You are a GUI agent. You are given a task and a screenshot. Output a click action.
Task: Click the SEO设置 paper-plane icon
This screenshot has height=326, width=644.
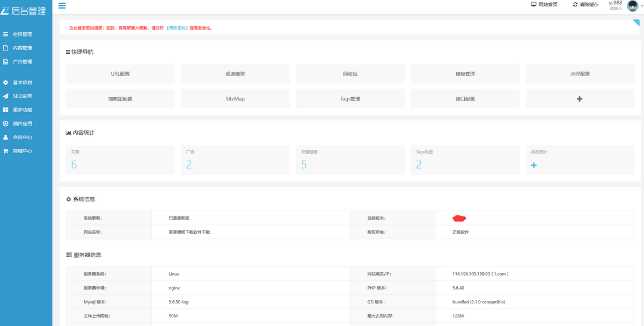coord(5,96)
